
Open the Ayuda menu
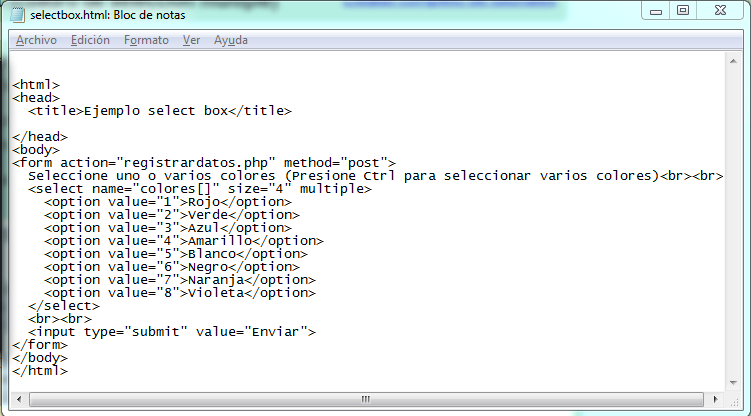(230, 40)
